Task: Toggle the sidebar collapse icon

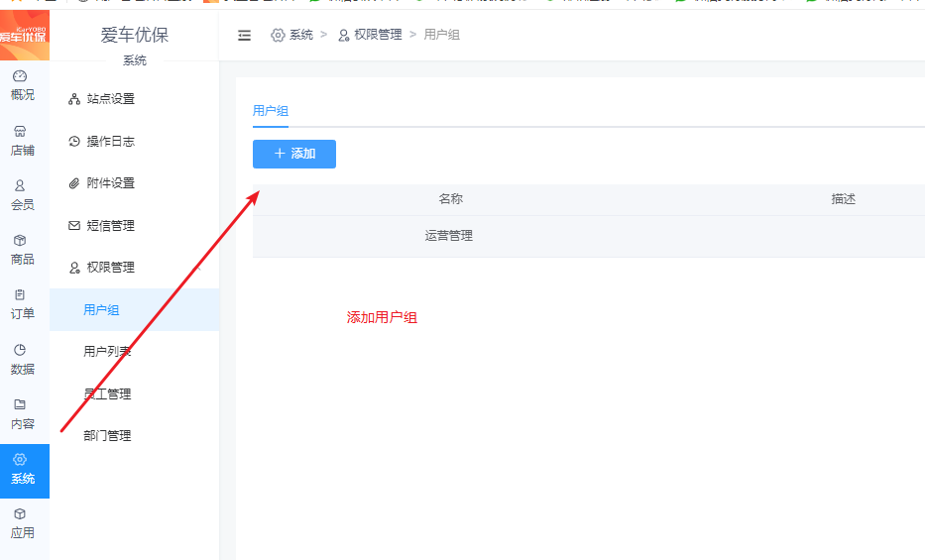Action: [244, 36]
